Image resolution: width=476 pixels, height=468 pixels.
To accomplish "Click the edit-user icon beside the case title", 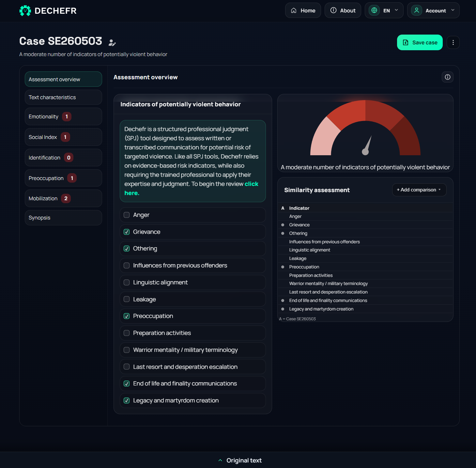I will tap(112, 43).
